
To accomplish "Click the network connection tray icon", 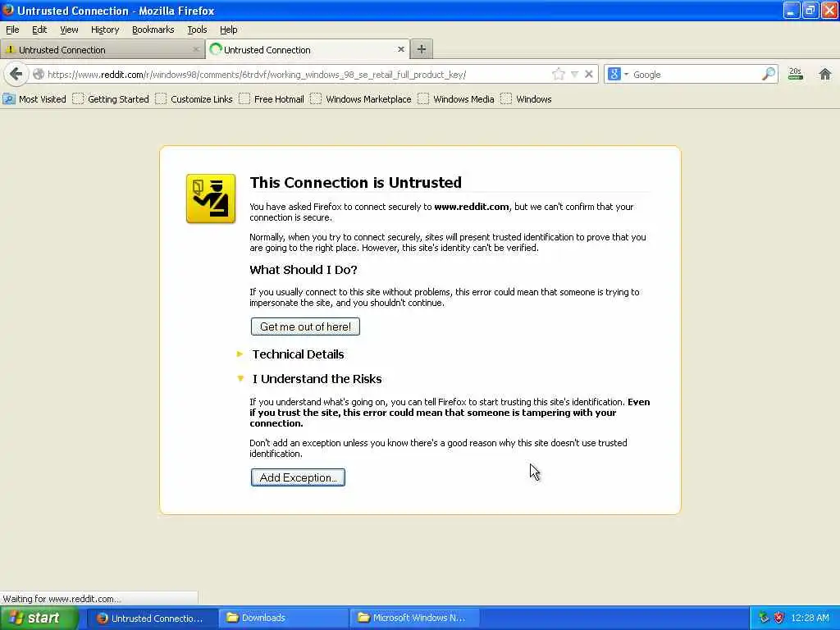I will pyautogui.click(x=764, y=618).
